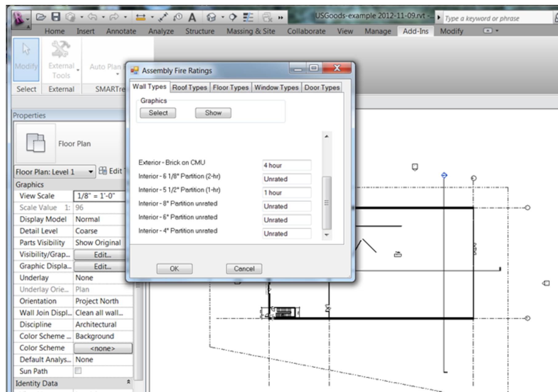
Task: Collapse the Identity Data section
Action: pyautogui.click(x=128, y=382)
